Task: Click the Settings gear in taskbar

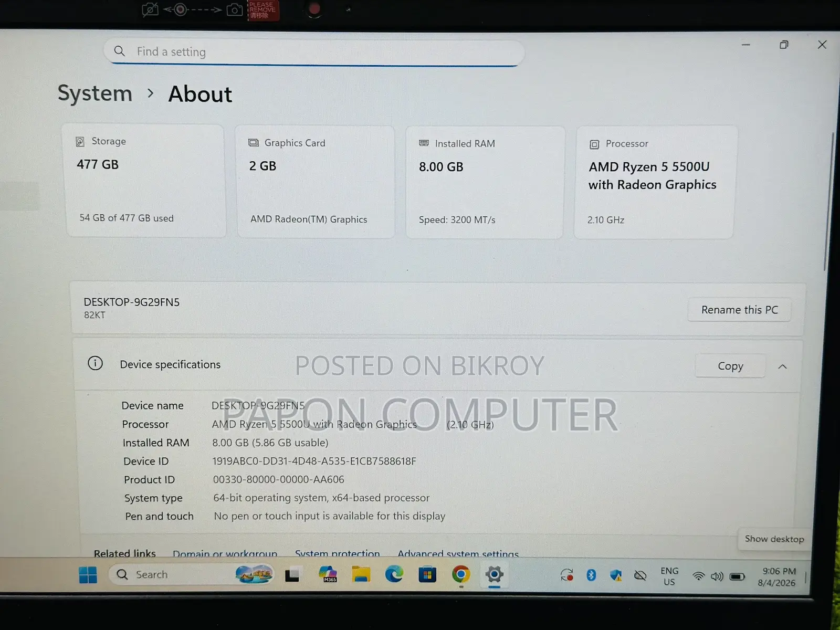Action: pyautogui.click(x=494, y=574)
